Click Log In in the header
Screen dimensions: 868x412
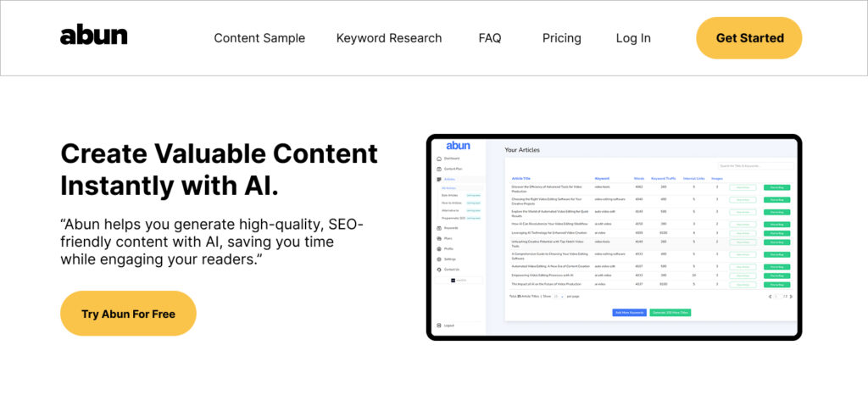click(x=633, y=38)
